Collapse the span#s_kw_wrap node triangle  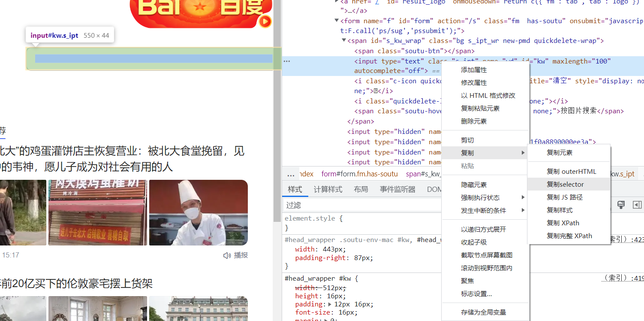(x=343, y=40)
